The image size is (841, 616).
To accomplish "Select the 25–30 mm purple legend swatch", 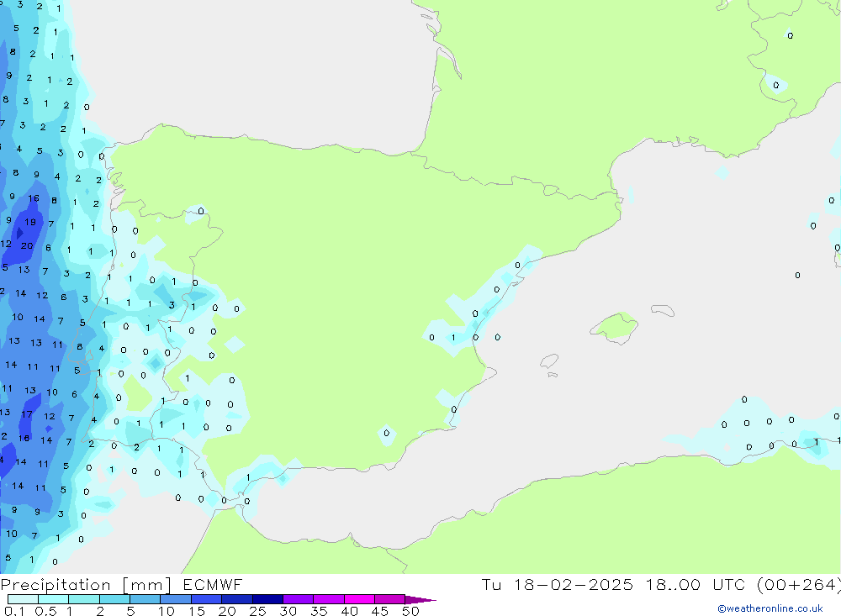I will click(x=267, y=599).
